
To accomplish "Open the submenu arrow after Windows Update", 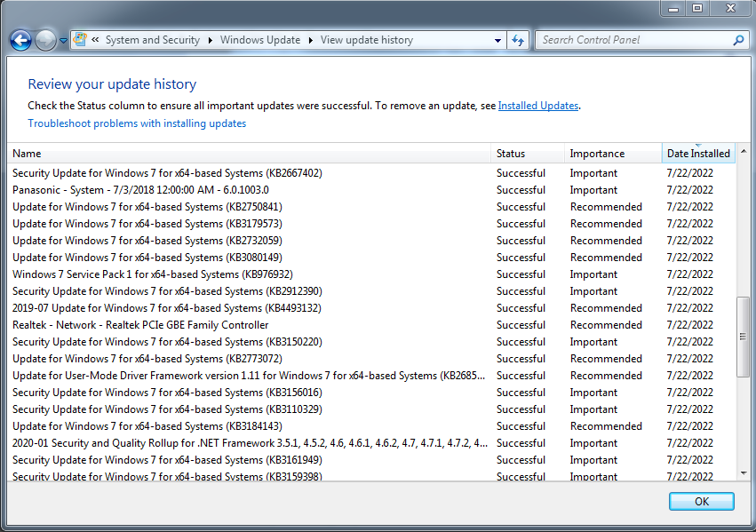I will coord(311,40).
